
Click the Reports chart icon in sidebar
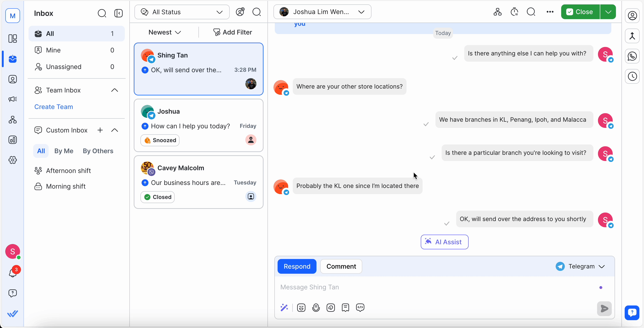(x=12, y=140)
